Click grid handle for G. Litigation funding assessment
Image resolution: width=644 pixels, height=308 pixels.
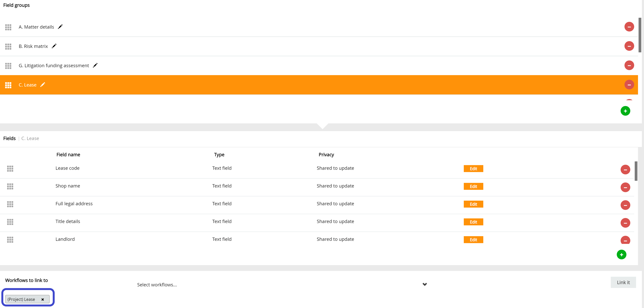point(8,66)
